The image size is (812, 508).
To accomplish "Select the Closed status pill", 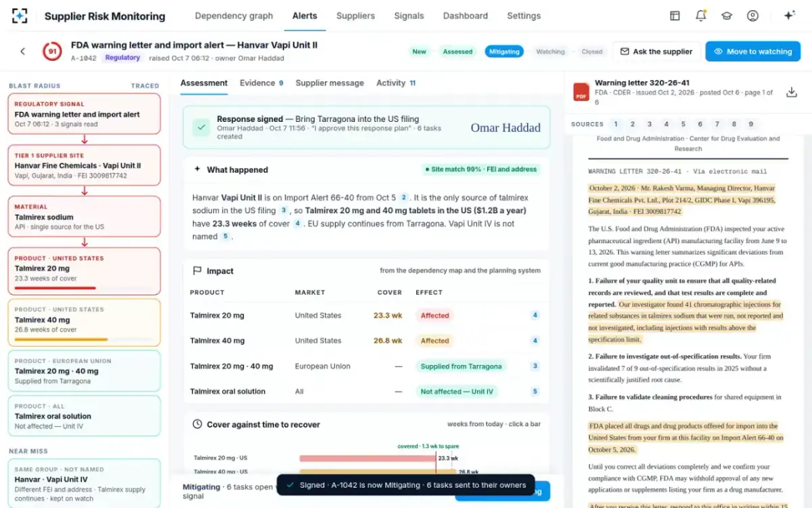I will pos(591,51).
